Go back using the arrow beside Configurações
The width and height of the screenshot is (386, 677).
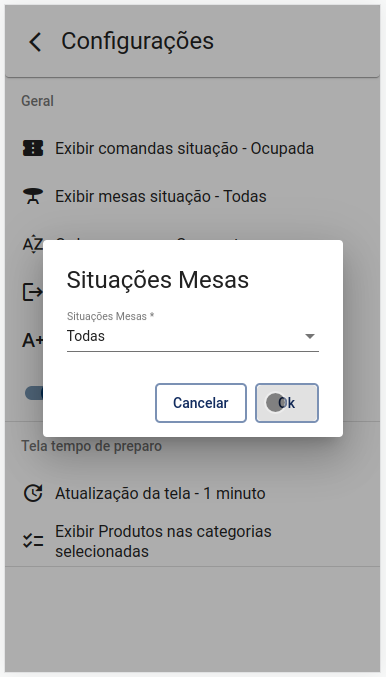pyautogui.click(x=35, y=42)
